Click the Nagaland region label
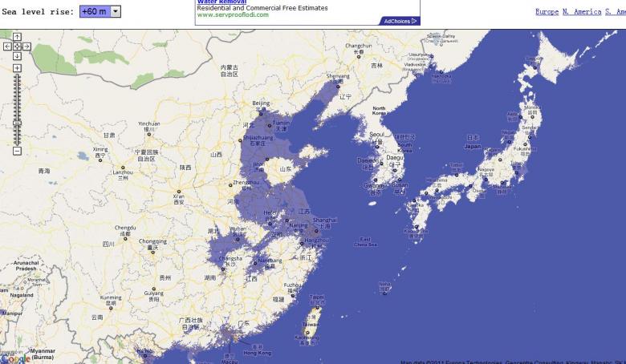The image size is (626, 364). (22, 295)
